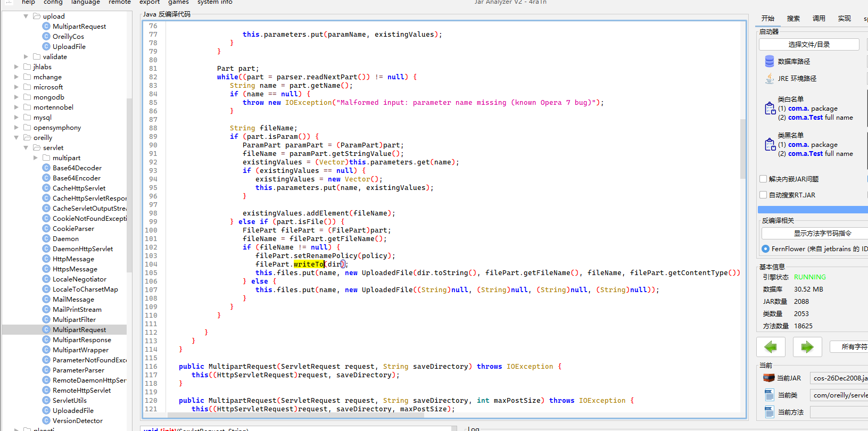Click the folder icon beside mongodb
868x431 pixels.
(x=27, y=97)
